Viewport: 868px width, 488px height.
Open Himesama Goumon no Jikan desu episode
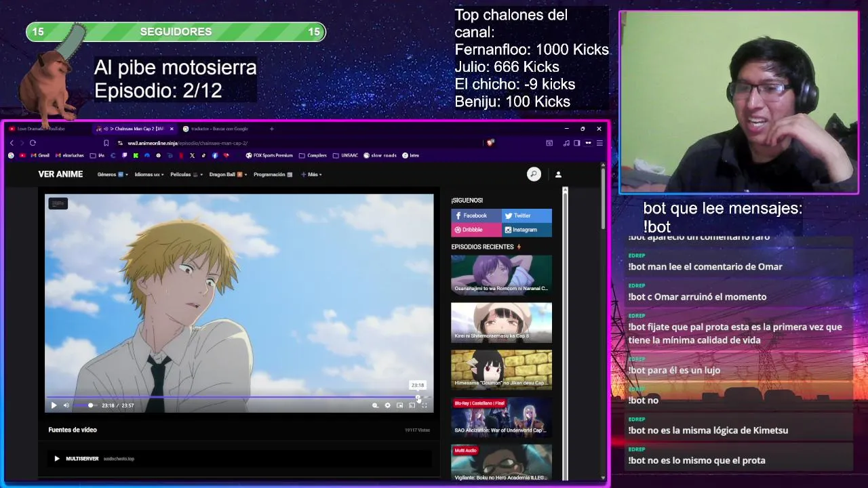point(501,369)
